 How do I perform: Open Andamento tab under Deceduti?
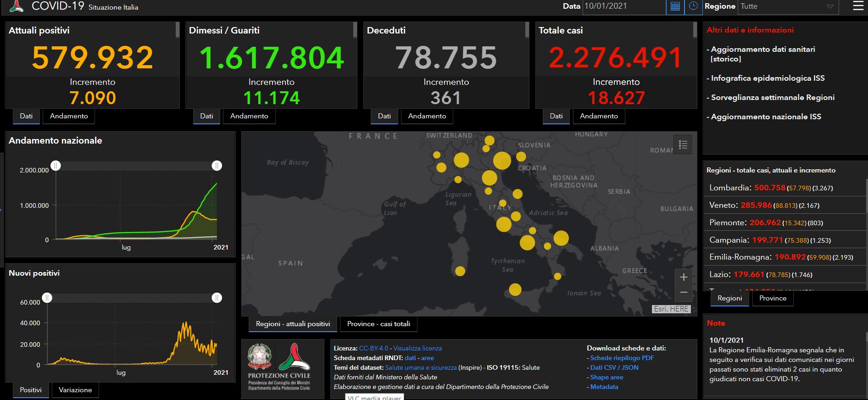pyautogui.click(x=427, y=116)
